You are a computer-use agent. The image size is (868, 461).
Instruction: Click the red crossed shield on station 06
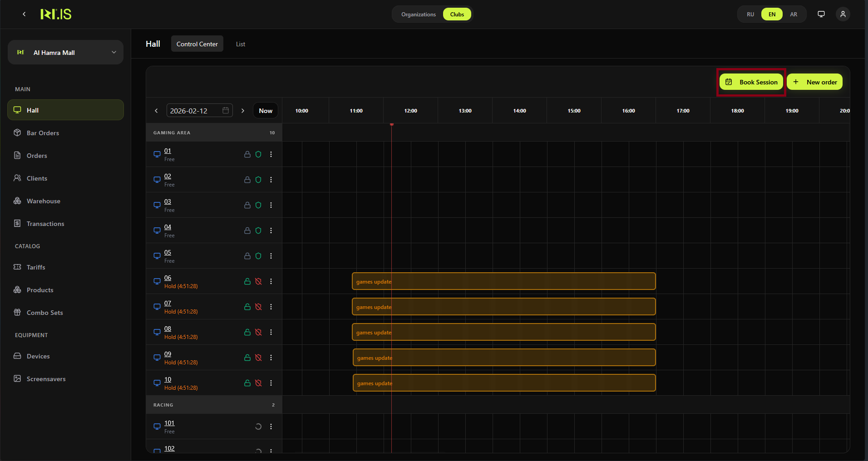(x=258, y=281)
